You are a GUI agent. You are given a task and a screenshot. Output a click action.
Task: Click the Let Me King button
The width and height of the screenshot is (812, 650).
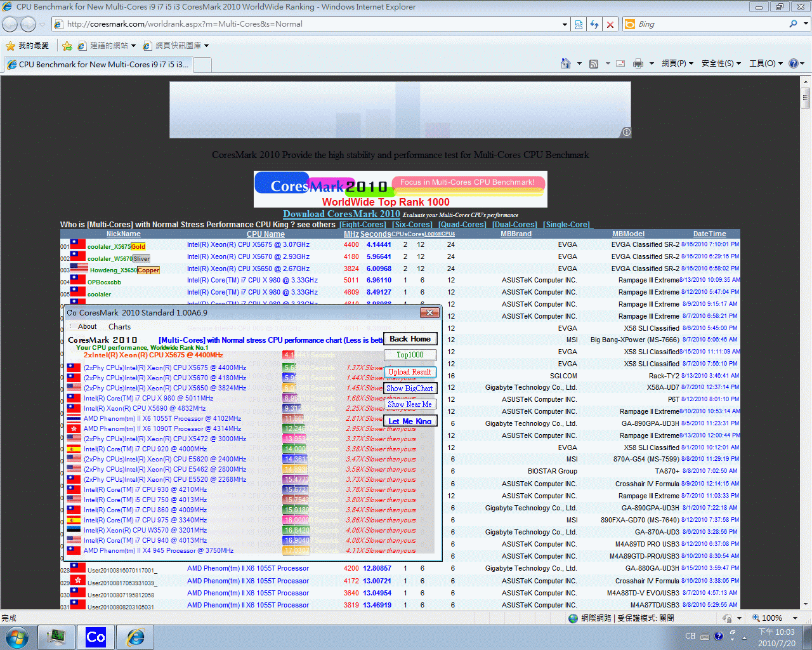(410, 421)
